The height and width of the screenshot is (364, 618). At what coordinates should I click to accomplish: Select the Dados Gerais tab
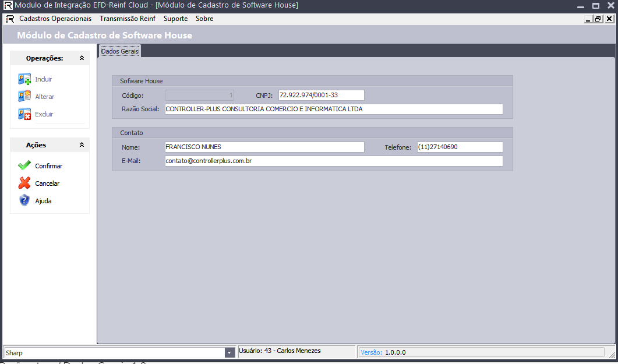(120, 51)
